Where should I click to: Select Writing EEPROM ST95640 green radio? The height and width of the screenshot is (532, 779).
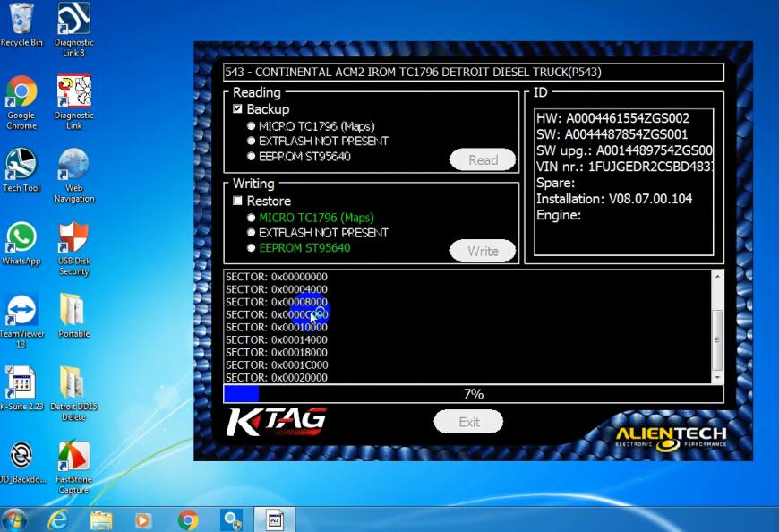pyautogui.click(x=251, y=248)
